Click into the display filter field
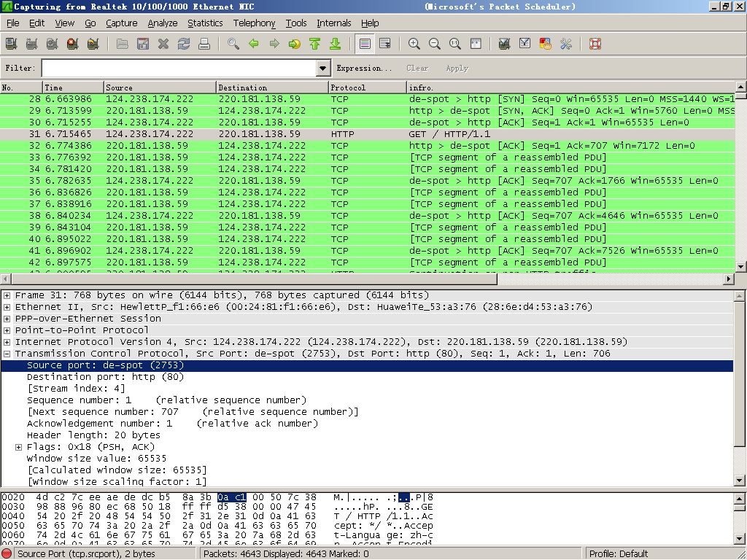The image size is (747, 560). 179,68
